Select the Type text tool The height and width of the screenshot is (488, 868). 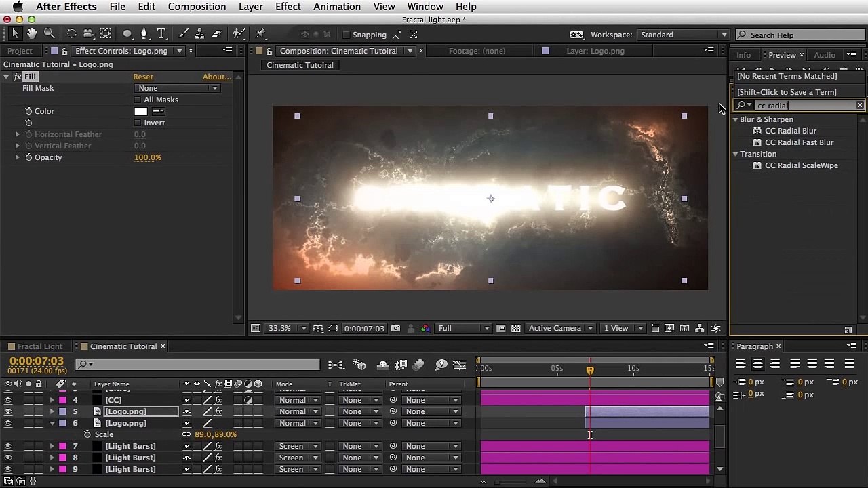(x=161, y=33)
